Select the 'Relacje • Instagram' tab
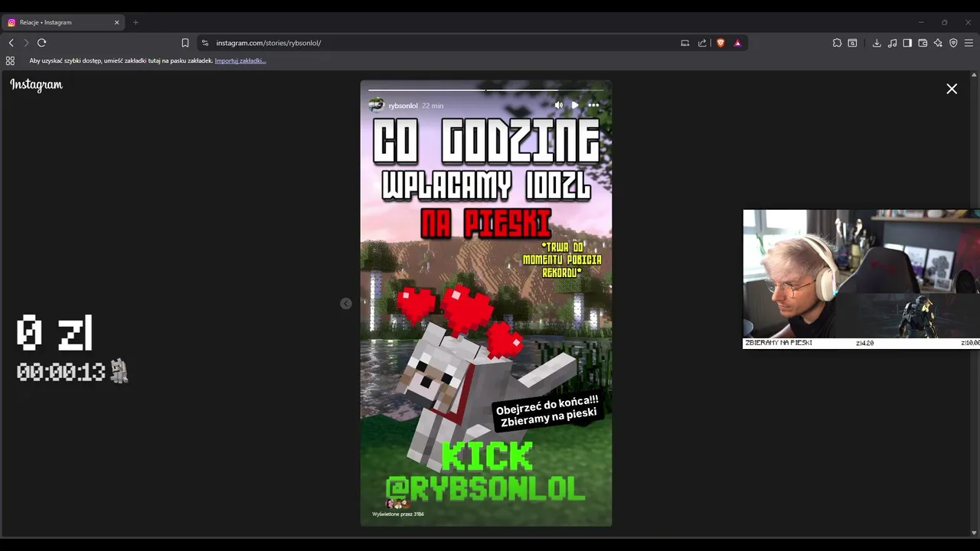Screen dimensions: 980x551 (63, 22)
